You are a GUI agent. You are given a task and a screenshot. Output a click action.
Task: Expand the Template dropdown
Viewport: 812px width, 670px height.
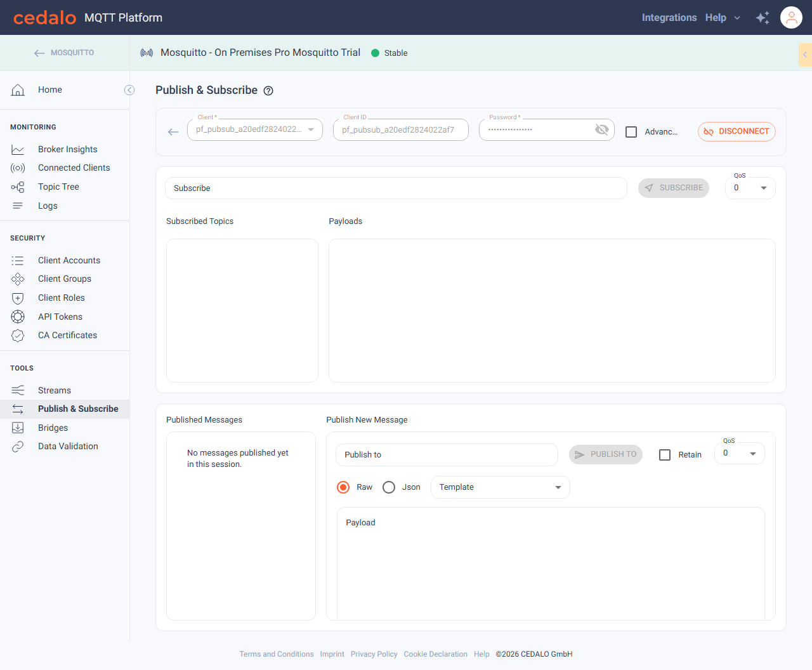click(x=501, y=487)
